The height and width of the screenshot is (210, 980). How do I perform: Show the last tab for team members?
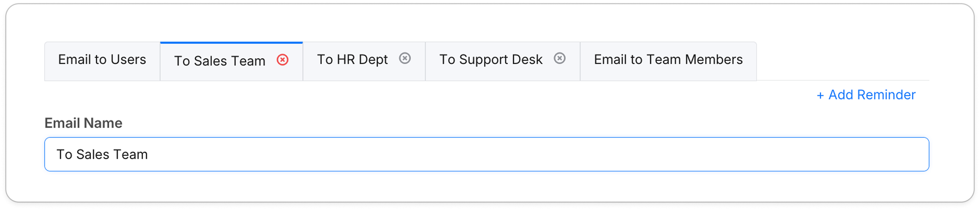point(668,60)
